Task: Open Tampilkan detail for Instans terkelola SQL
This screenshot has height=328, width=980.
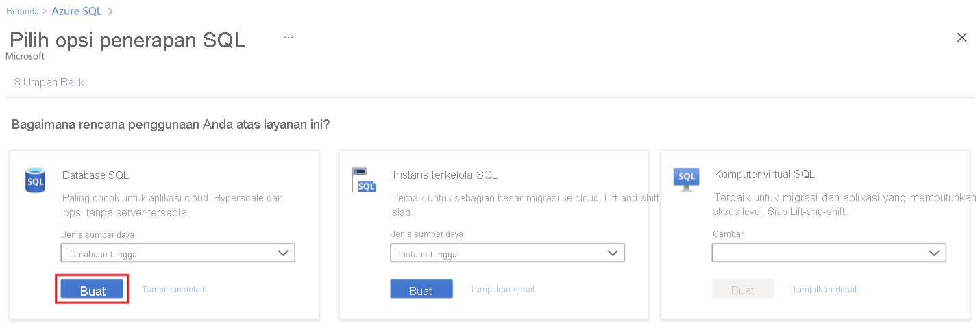Action: point(502,290)
